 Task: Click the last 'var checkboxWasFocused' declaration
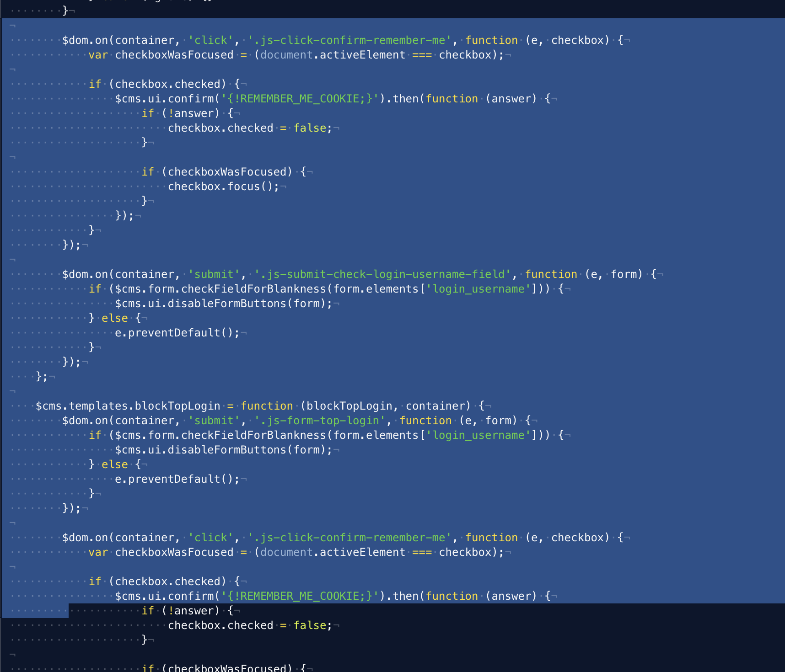[161, 552]
